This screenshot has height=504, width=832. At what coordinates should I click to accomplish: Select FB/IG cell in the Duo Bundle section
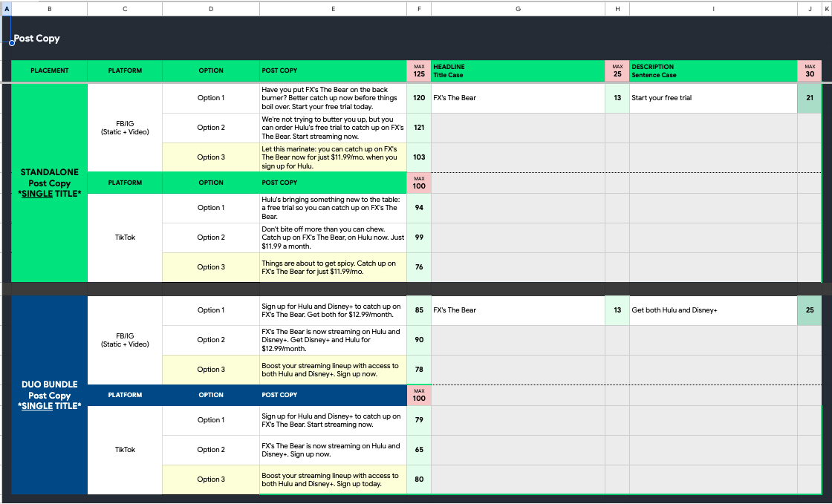point(125,340)
